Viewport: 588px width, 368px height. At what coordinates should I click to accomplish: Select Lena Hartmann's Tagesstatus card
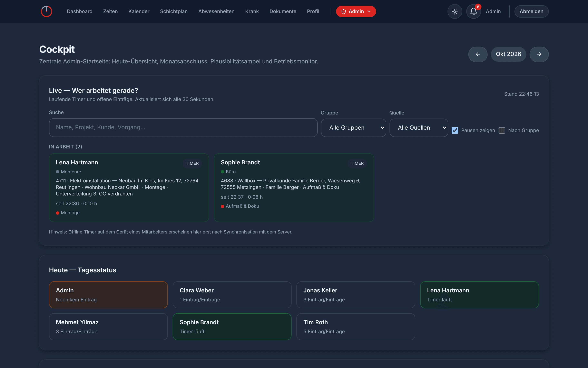(x=479, y=295)
